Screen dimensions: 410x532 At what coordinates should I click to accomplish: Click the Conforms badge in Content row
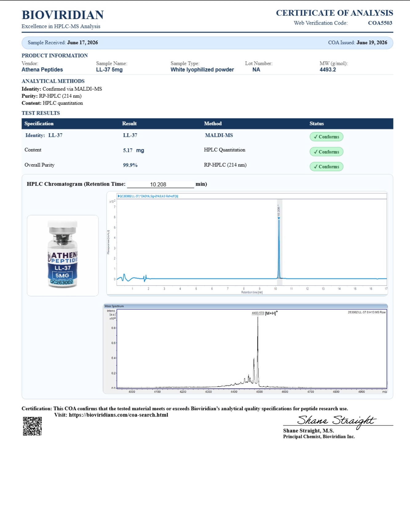326,152
